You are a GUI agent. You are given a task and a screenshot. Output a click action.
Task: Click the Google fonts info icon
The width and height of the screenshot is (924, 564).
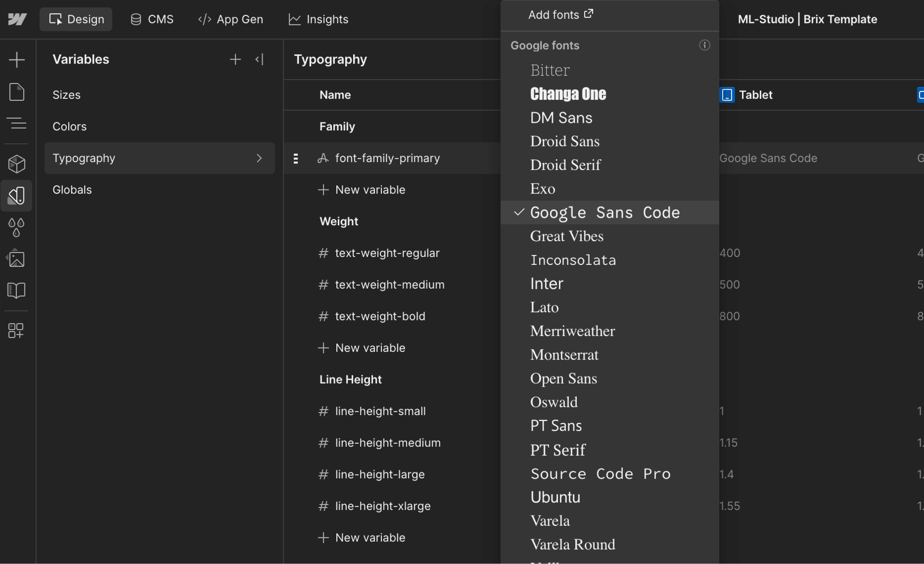[x=705, y=45]
